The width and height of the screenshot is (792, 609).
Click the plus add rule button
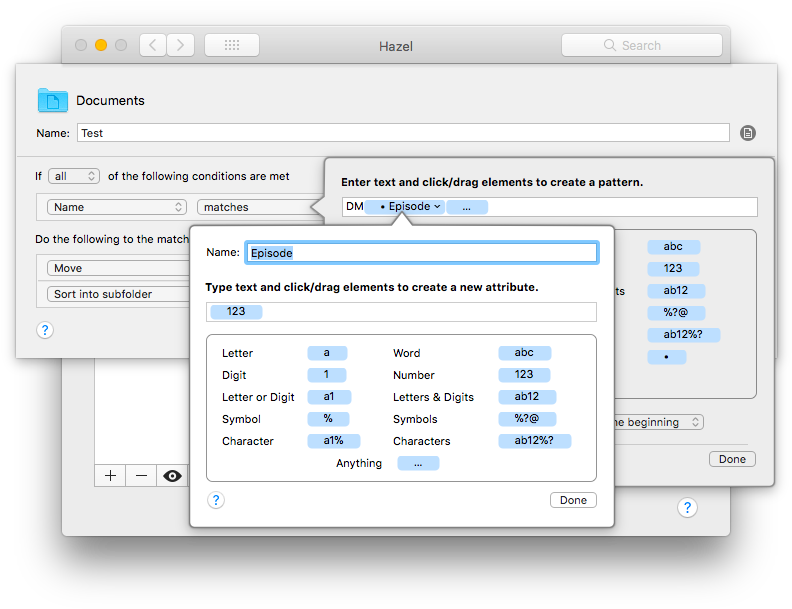(x=110, y=476)
